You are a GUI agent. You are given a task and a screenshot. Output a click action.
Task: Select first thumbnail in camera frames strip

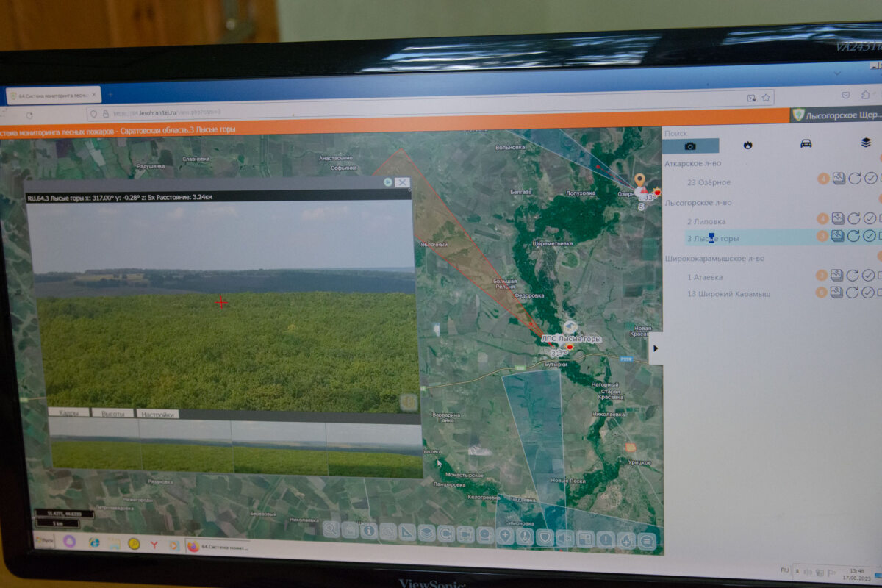point(95,445)
